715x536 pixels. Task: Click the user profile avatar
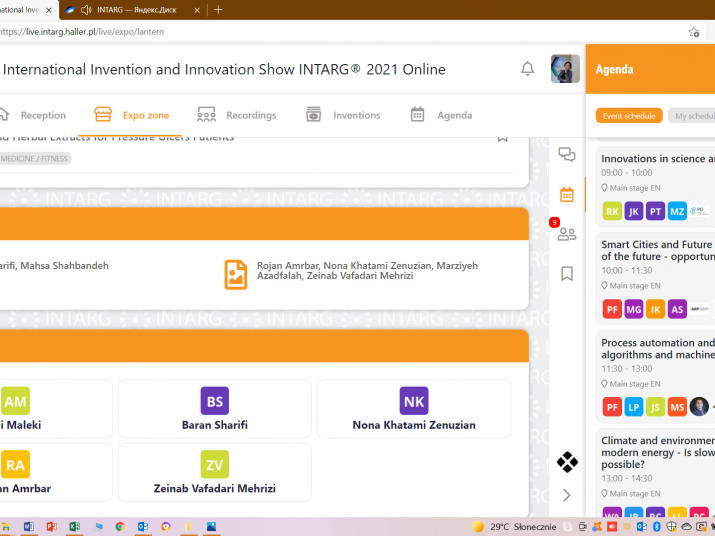click(x=565, y=69)
